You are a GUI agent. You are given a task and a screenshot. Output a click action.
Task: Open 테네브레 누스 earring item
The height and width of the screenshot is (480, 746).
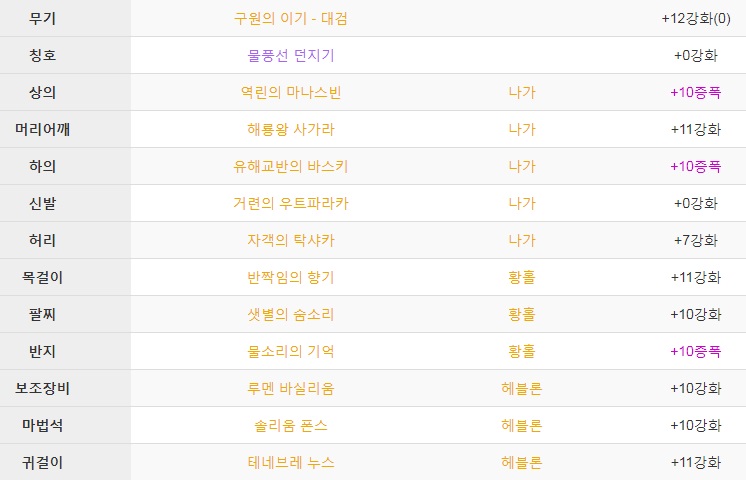290,462
